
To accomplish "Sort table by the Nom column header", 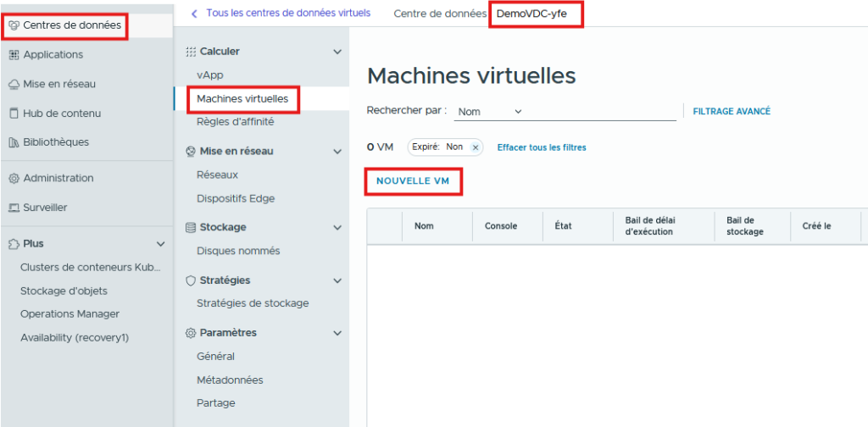I will [424, 226].
